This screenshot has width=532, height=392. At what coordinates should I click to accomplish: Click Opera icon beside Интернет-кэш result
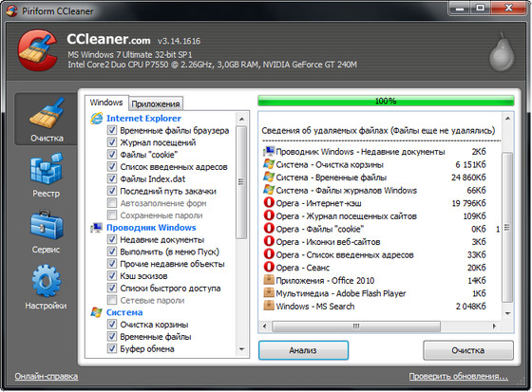pos(269,203)
